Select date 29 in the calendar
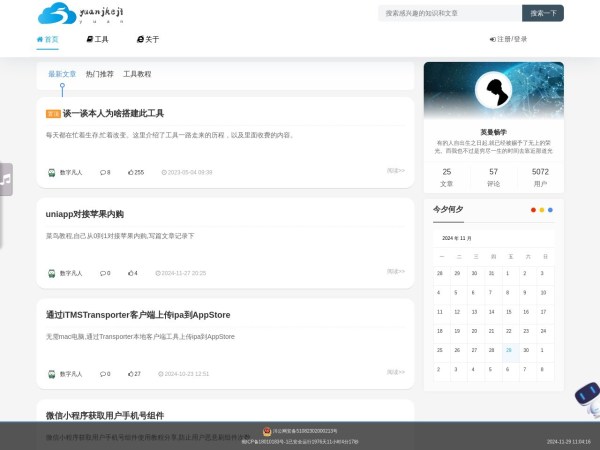The height and width of the screenshot is (450, 600). click(x=508, y=350)
